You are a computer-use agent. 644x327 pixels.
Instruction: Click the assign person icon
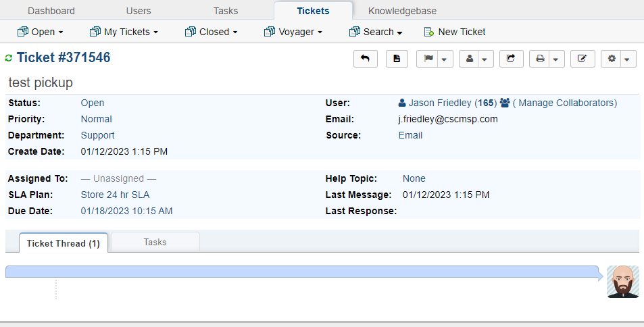tap(470, 59)
